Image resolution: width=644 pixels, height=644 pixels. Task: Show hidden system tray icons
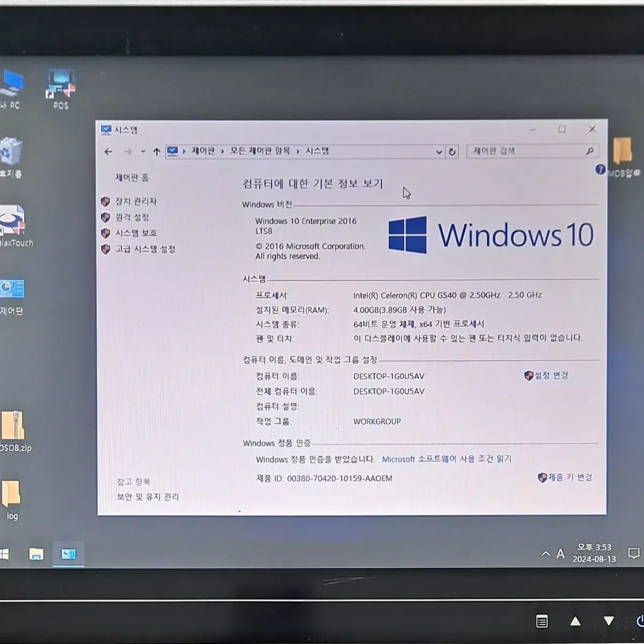(x=546, y=553)
